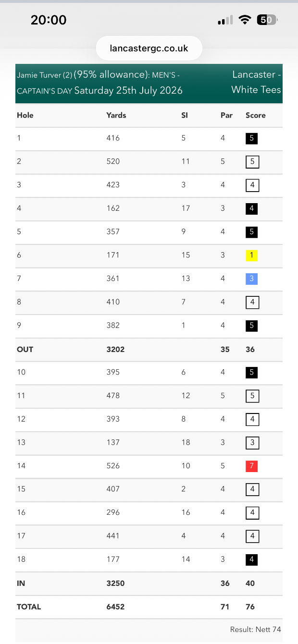
Task: Select the blue birdie score on hole 7
Action: pyautogui.click(x=252, y=279)
